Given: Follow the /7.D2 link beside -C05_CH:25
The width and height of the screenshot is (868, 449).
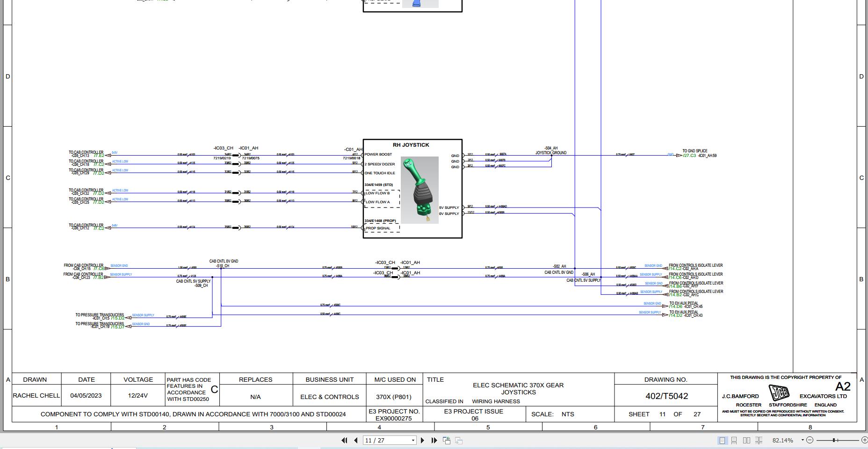Looking at the screenshot, I should pyautogui.click(x=99, y=202).
